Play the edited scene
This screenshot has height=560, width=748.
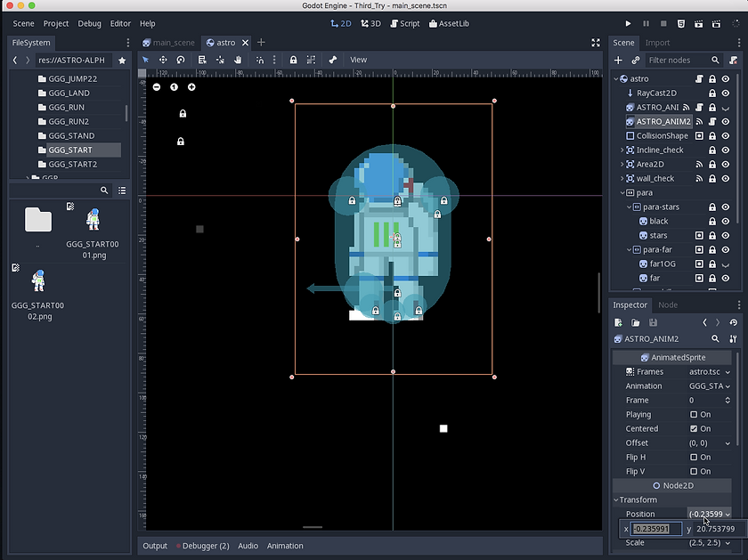tap(698, 23)
